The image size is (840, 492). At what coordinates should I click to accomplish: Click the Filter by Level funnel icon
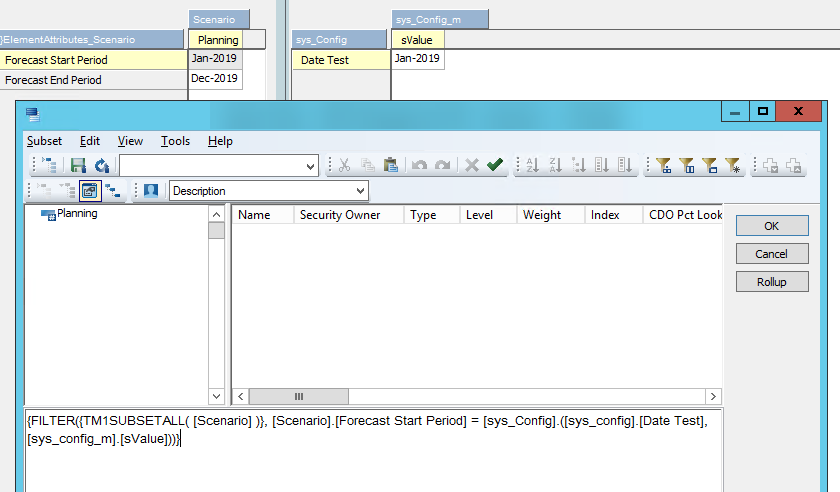click(663, 165)
